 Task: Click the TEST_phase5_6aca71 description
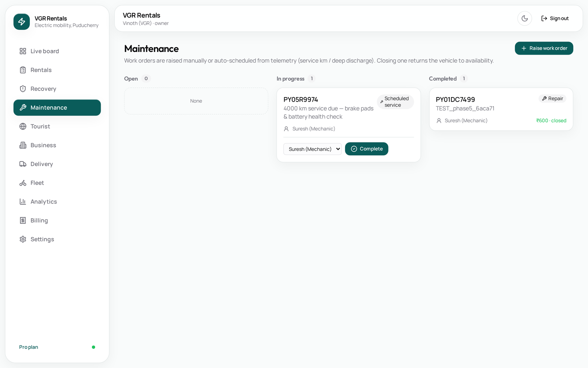pyautogui.click(x=465, y=109)
